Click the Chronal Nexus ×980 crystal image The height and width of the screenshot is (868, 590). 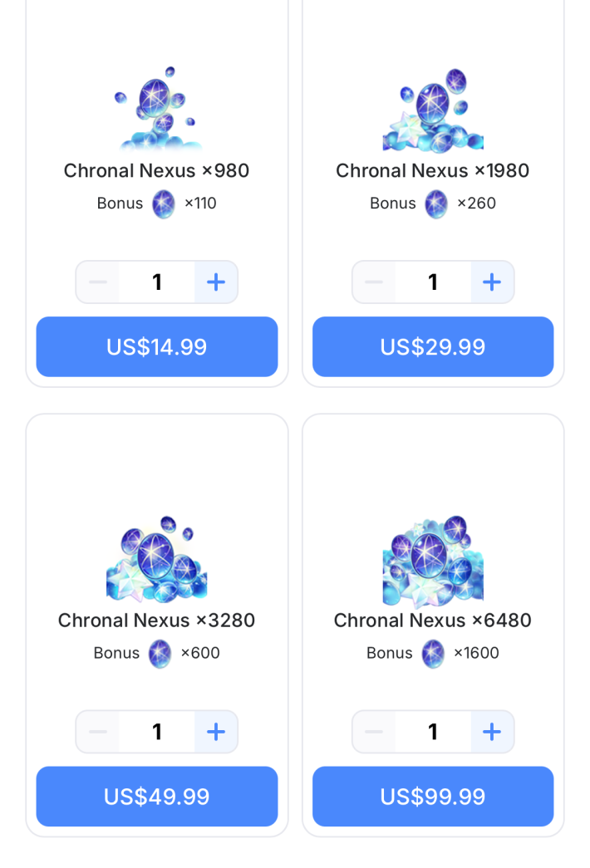[157, 108]
